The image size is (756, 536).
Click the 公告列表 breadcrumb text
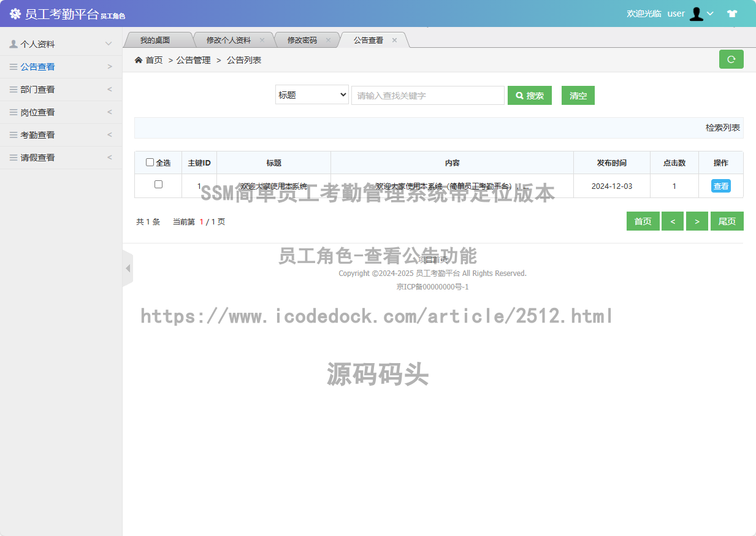point(244,60)
